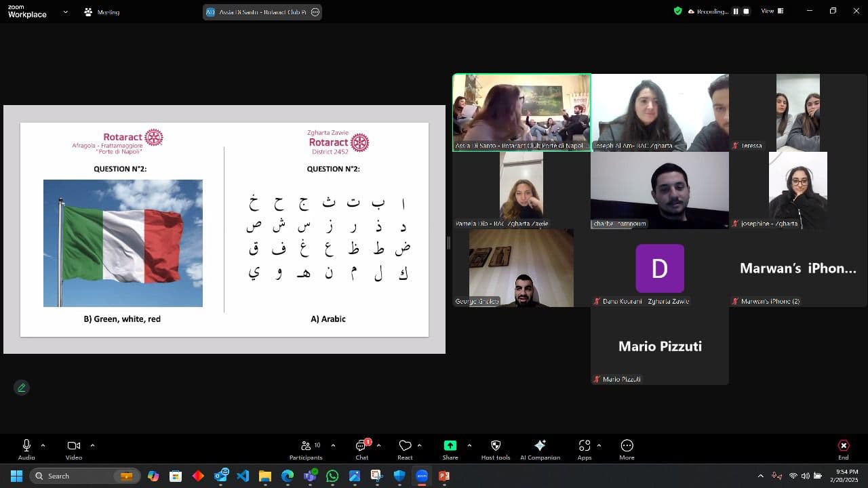Stop the recording with the square button
Image resolution: width=868 pixels, height=488 pixels.
point(746,12)
